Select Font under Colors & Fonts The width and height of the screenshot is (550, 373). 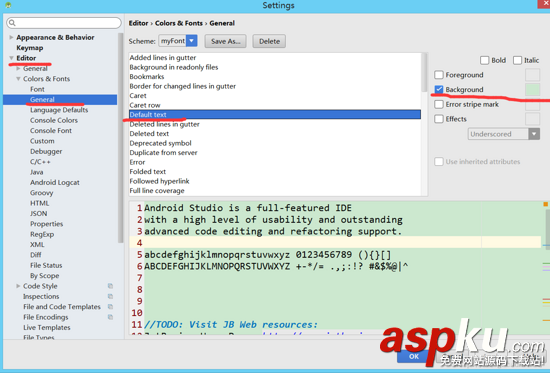(x=37, y=89)
